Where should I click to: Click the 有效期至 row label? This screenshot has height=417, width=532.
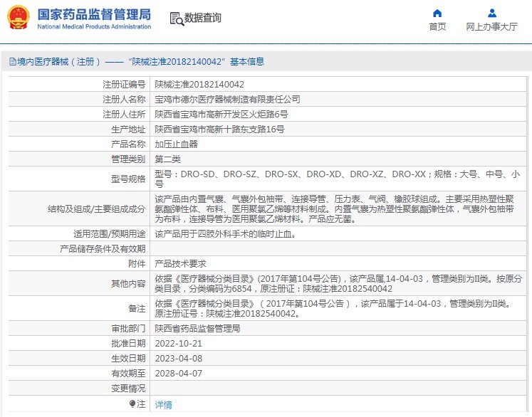(x=129, y=374)
